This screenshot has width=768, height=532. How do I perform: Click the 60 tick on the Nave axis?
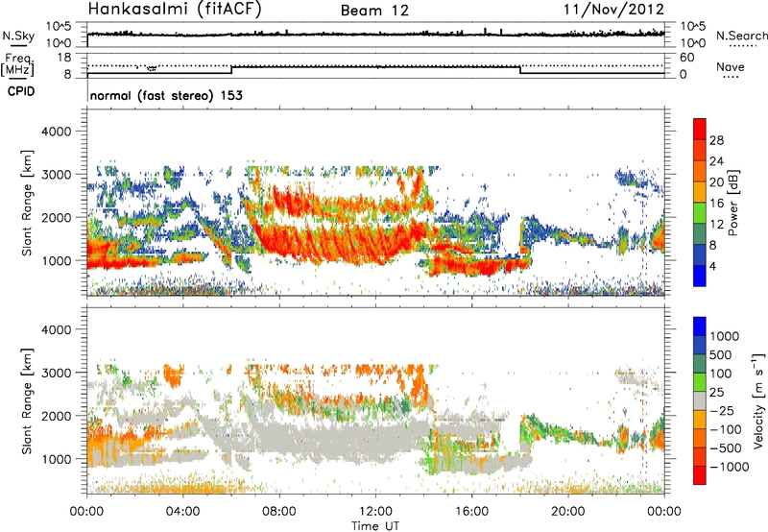[687, 58]
